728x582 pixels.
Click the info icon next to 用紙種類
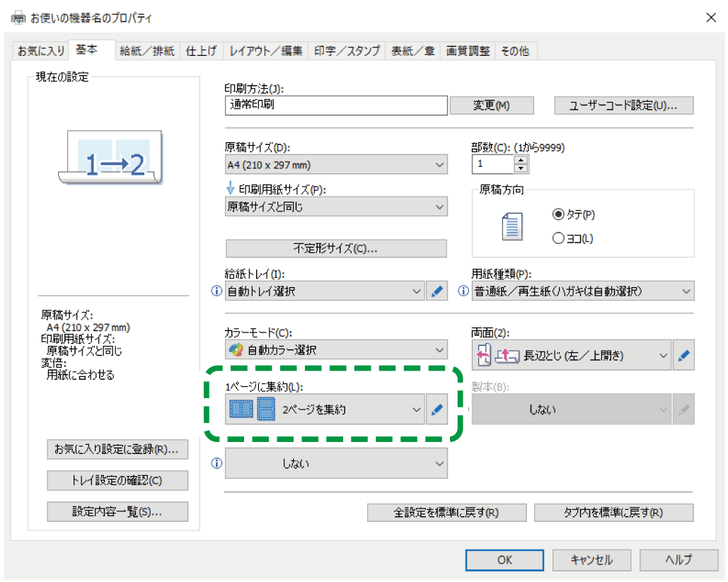click(x=463, y=291)
